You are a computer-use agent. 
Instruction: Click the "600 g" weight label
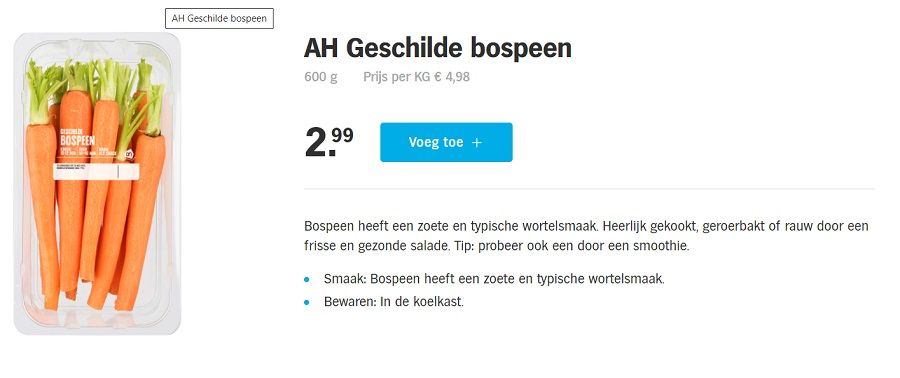point(321,77)
